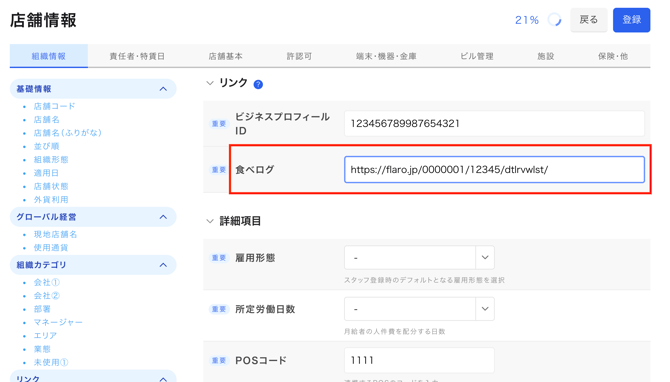Collapse the 詳細項目 section chevron

[210, 221]
